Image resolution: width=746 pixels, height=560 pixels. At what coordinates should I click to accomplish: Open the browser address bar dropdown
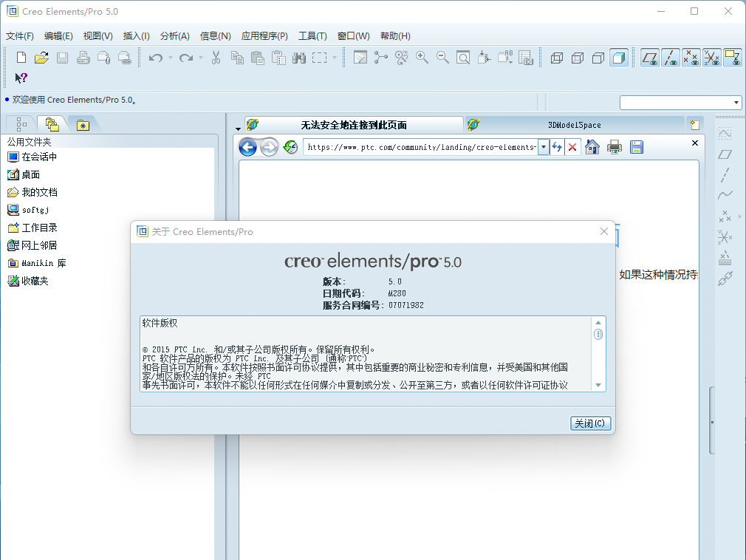544,147
